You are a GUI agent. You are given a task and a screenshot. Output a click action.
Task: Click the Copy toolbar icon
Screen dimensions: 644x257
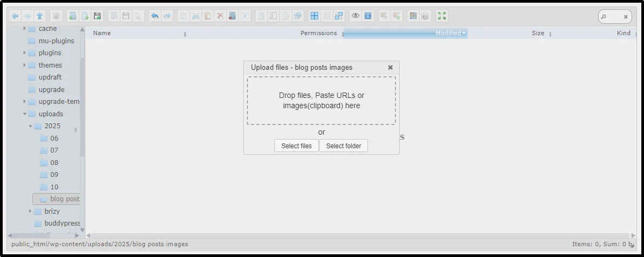point(184,16)
